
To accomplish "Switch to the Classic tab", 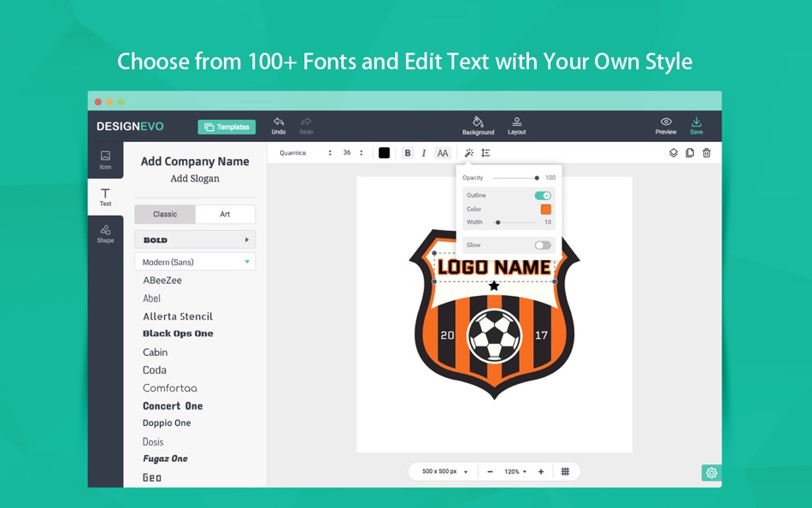I will pos(165,214).
